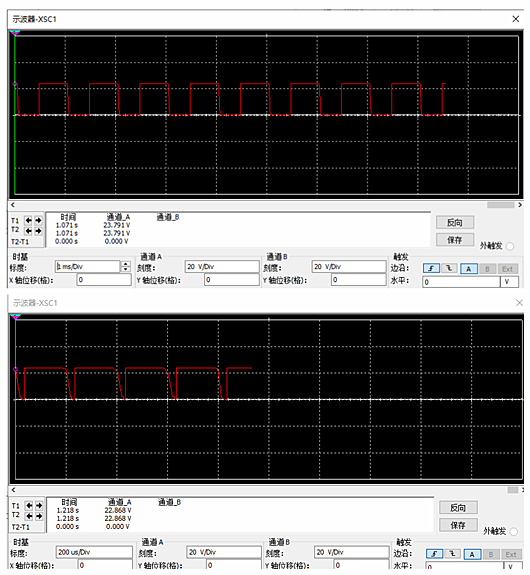Move T2 cursor left in top oscilloscope
Image resolution: width=530 pixels, height=575 pixels.
(x=28, y=231)
